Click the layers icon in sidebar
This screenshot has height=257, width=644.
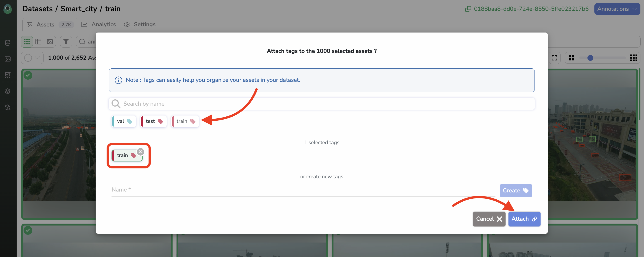point(8,91)
